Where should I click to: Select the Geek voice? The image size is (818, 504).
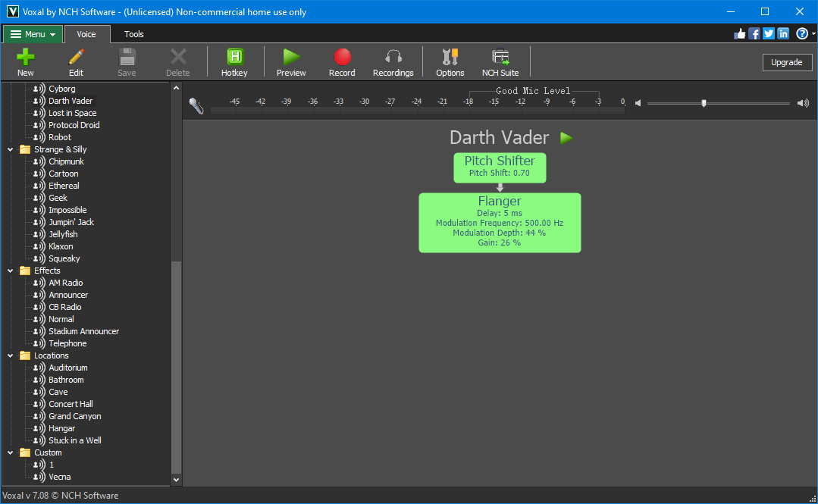[x=58, y=199]
